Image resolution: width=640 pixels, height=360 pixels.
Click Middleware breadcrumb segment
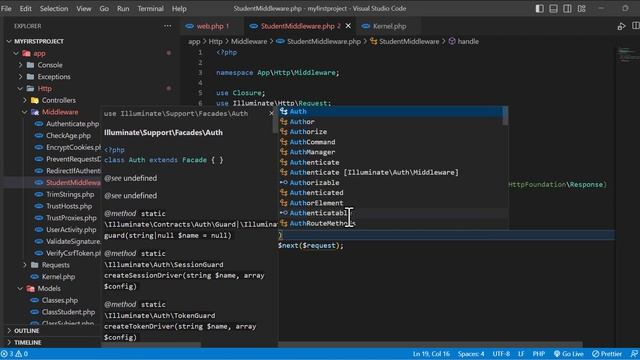click(249, 41)
